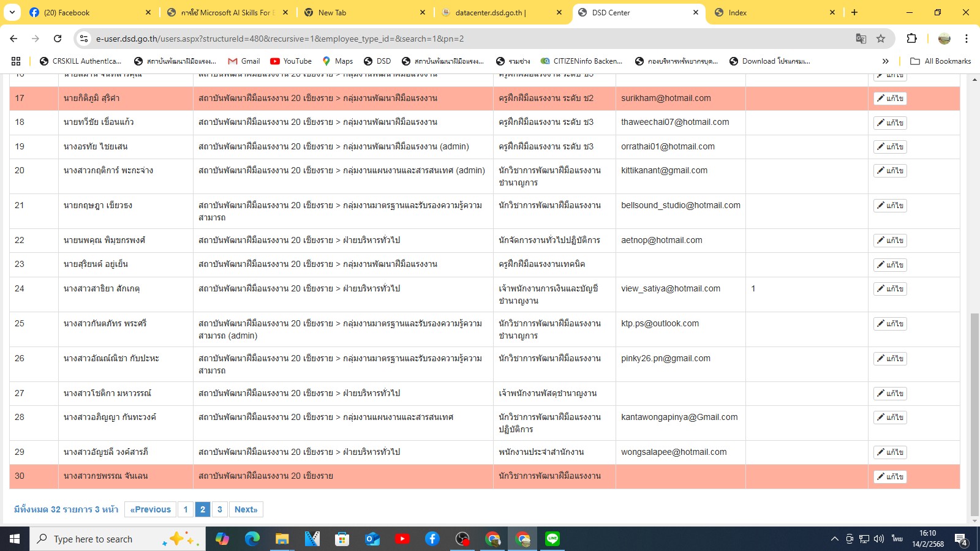The image size is (980, 551).
Task: Show hidden system tray icons
Action: [834, 539]
